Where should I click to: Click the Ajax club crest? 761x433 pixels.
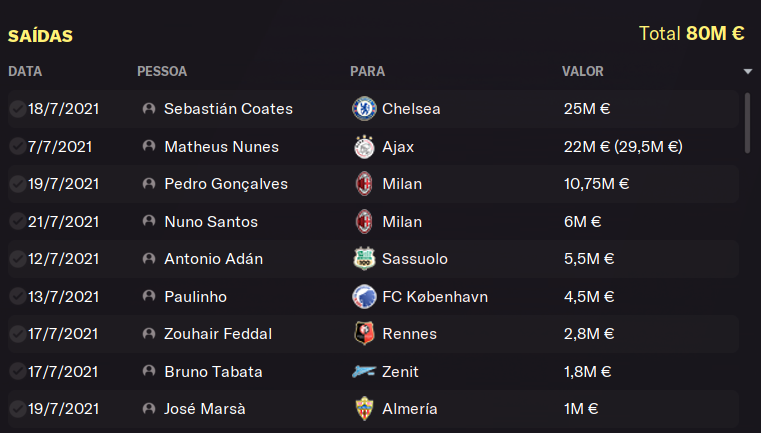(x=364, y=147)
